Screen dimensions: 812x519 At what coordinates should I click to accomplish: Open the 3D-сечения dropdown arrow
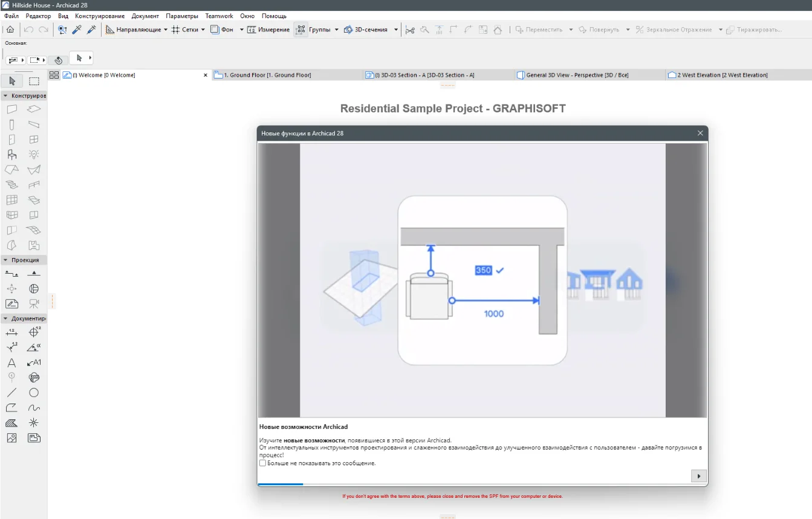pos(396,29)
